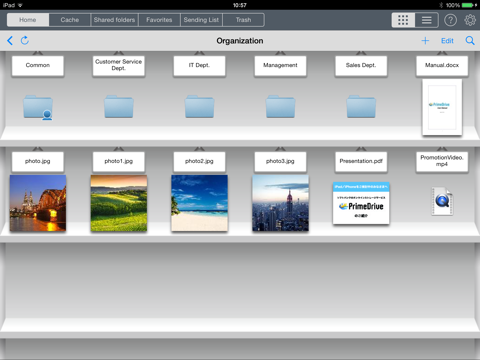This screenshot has height=360, width=480.
Task: Open settings gear icon
Action: (x=470, y=20)
